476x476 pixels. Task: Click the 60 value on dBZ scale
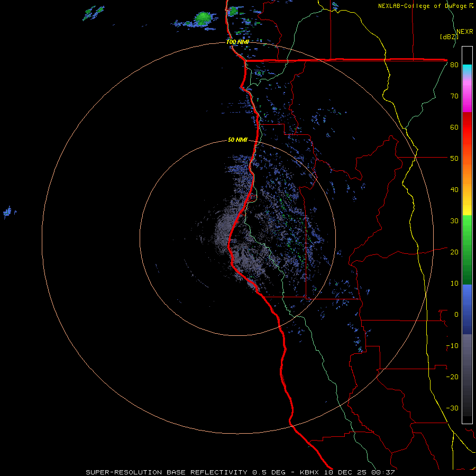454,127
